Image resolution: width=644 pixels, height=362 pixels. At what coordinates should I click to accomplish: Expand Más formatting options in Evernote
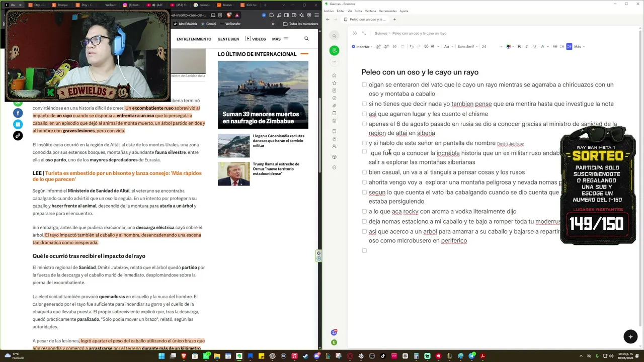[x=580, y=46]
